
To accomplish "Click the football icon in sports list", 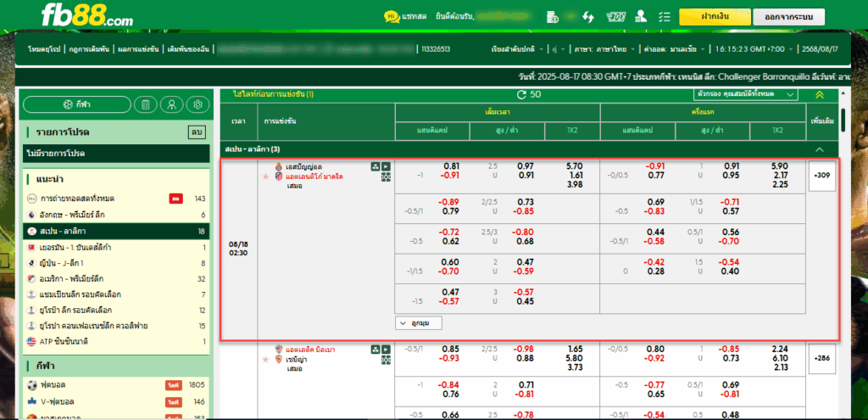I will click(31, 384).
